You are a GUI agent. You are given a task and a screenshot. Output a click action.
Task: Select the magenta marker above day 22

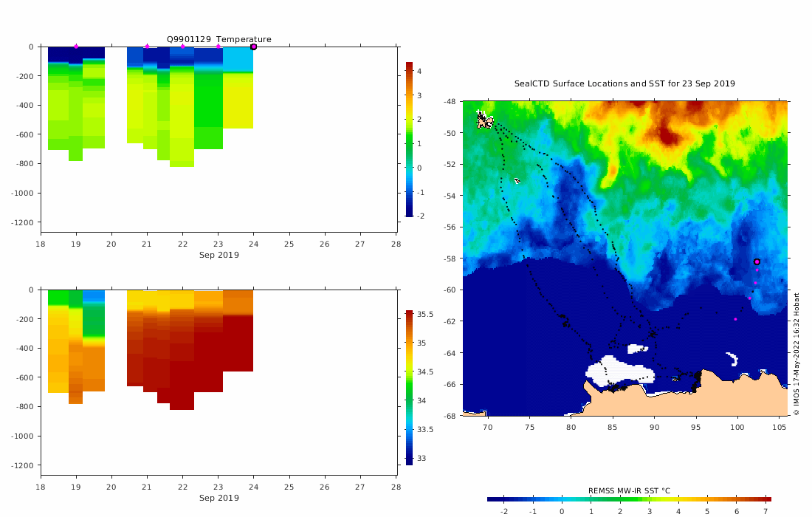pyautogui.click(x=183, y=47)
